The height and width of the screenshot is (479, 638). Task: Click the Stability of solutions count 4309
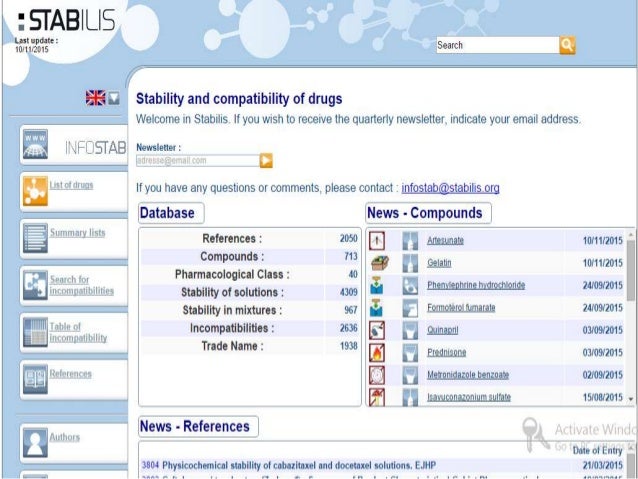349,292
